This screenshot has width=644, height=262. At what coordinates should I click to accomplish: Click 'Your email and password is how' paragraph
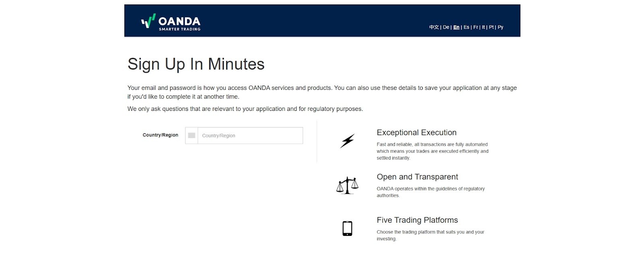pyautogui.click(x=322, y=92)
